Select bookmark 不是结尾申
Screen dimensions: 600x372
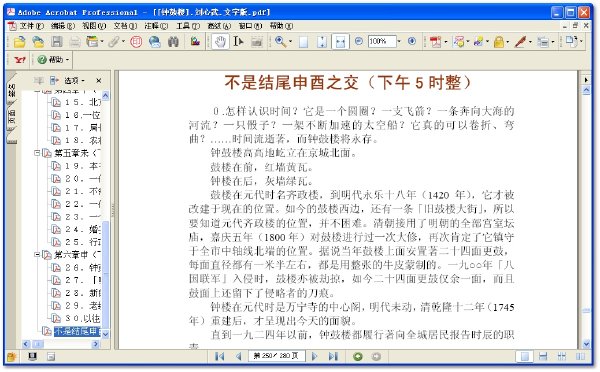[x=77, y=331]
